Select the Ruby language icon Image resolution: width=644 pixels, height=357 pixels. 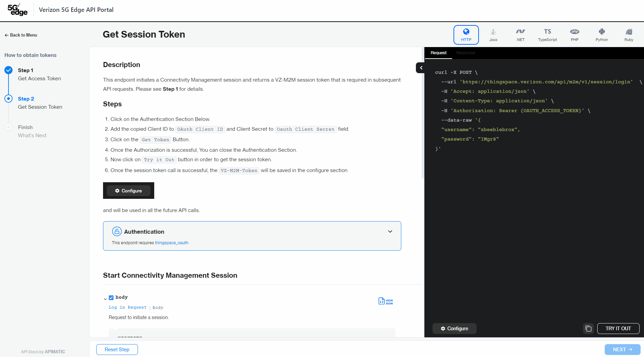[629, 35]
